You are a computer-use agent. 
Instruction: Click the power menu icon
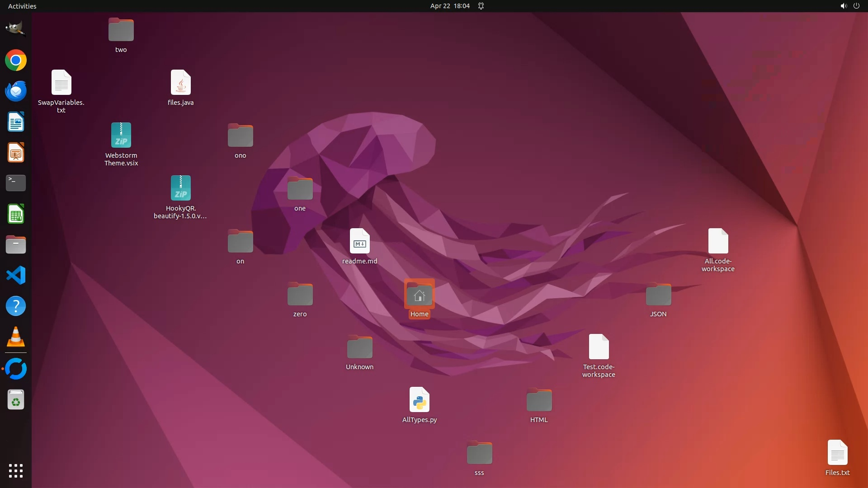point(856,6)
